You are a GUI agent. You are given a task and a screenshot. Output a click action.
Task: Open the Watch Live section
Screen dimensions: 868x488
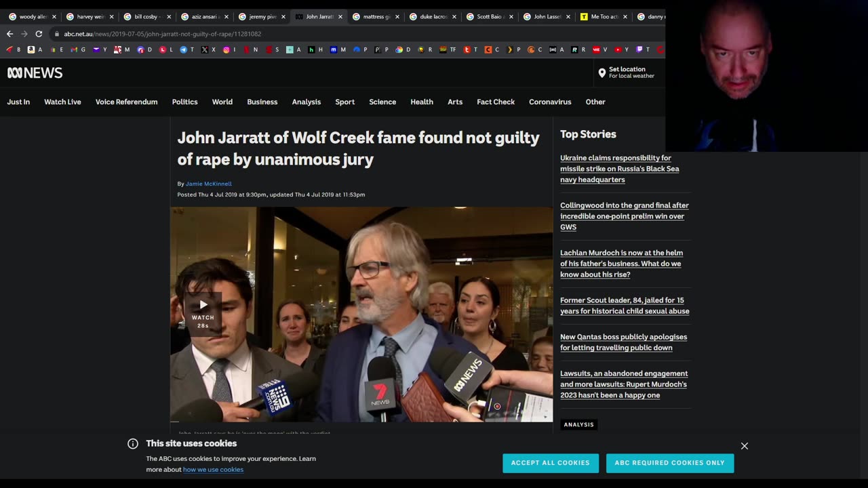[x=62, y=102]
